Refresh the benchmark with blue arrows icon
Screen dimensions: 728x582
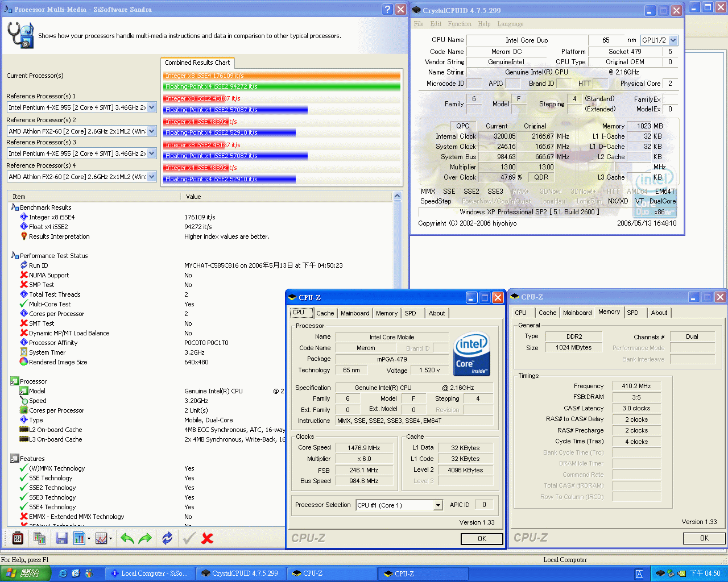(167, 538)
